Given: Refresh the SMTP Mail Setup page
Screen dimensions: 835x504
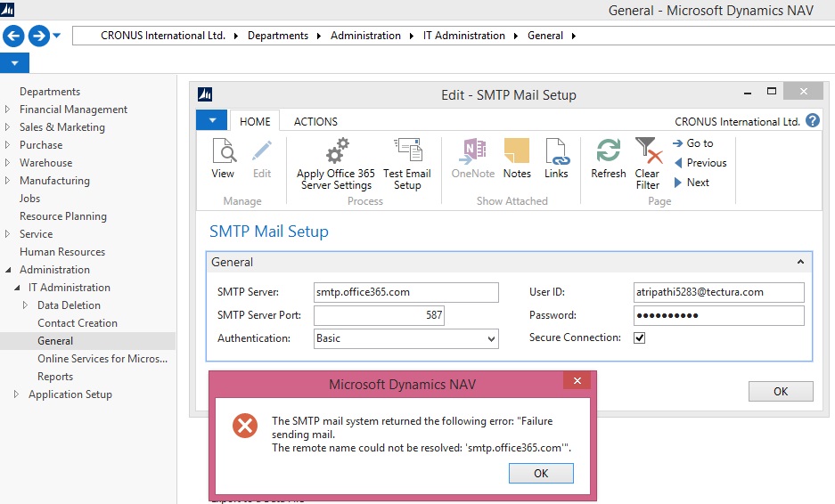Looking at the screenshot, I should pyautogui.click(x=609, y=159).
